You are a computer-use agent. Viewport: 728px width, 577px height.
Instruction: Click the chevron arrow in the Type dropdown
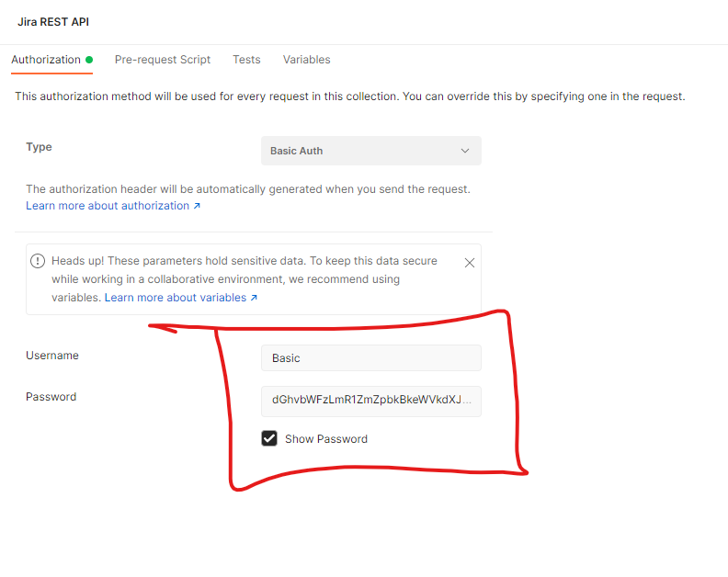click(465, 151)
